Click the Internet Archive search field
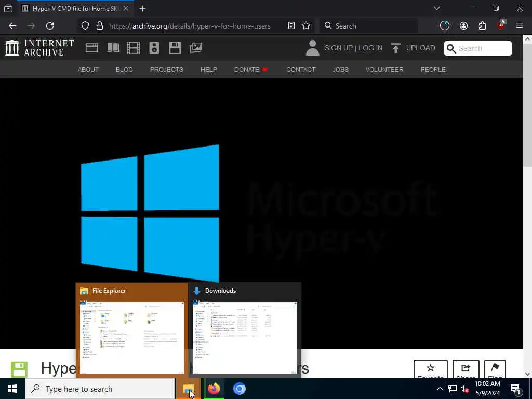 tap(478, 48)
